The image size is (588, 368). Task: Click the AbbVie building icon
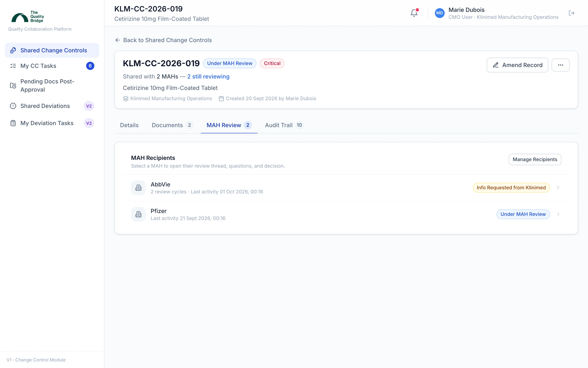138,188
